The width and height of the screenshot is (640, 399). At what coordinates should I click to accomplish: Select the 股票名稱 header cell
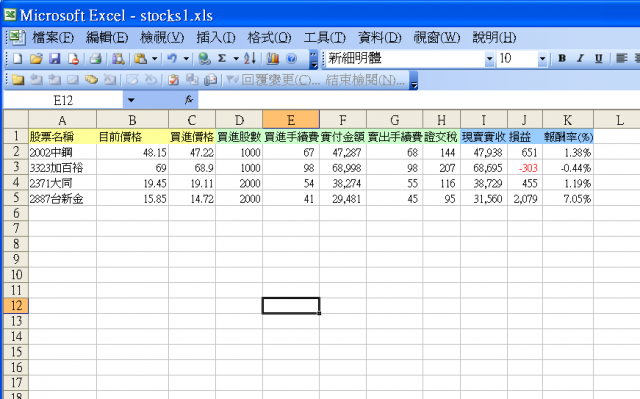point(62,137)
